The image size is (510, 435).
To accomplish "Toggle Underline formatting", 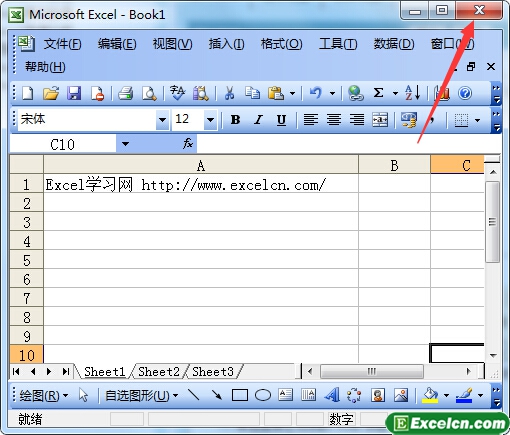I will click(281, 119).
